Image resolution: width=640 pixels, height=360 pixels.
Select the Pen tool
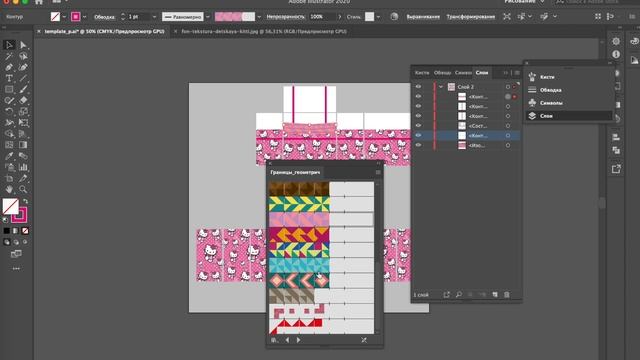9,67
